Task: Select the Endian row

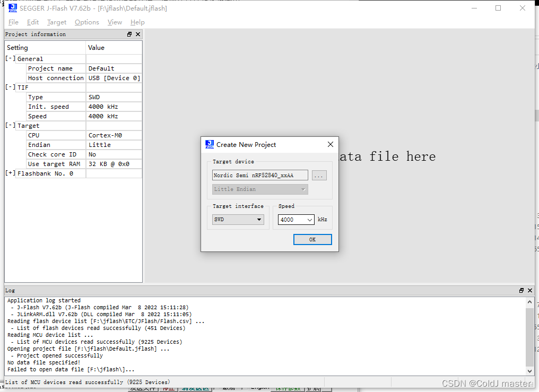Action: click(x=84, y=145)
